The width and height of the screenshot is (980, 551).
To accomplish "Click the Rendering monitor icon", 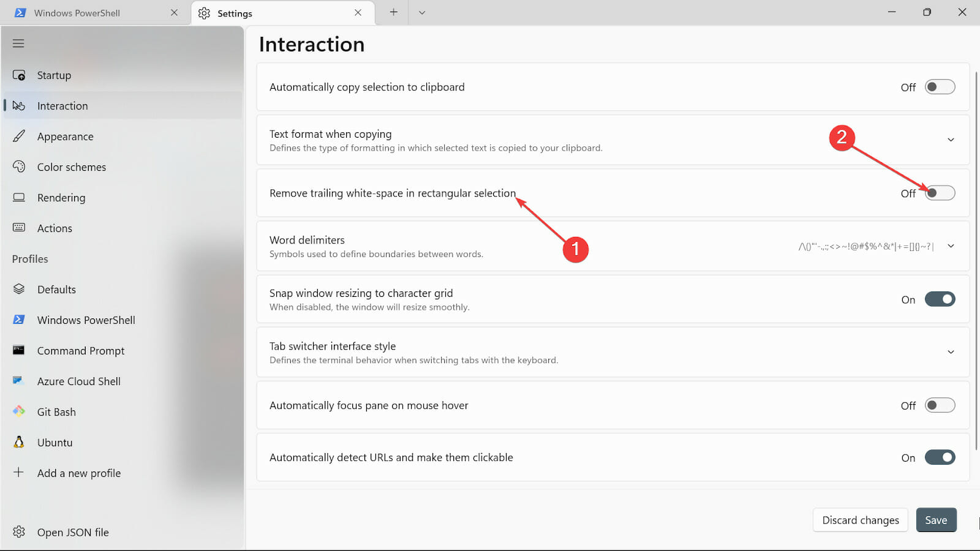I will [19, 197].
